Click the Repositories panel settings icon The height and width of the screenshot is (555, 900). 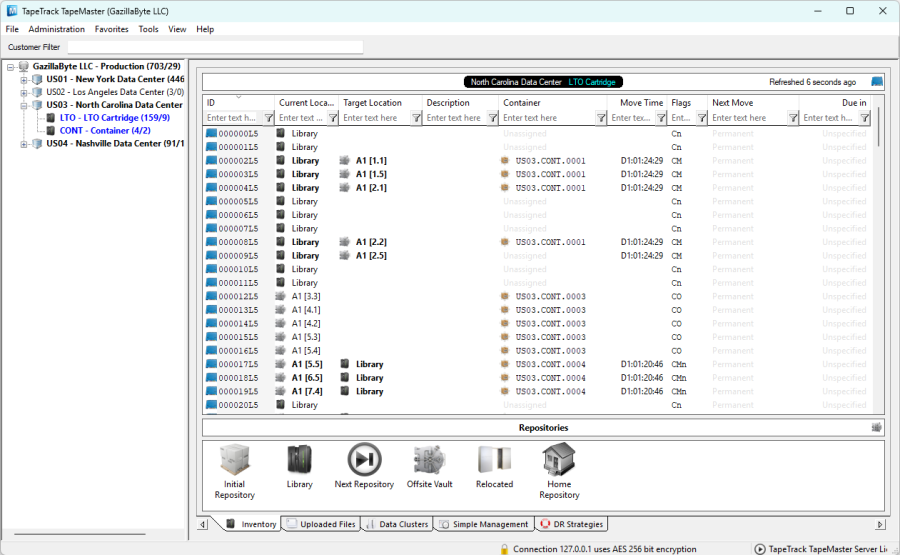click(876, 427)
